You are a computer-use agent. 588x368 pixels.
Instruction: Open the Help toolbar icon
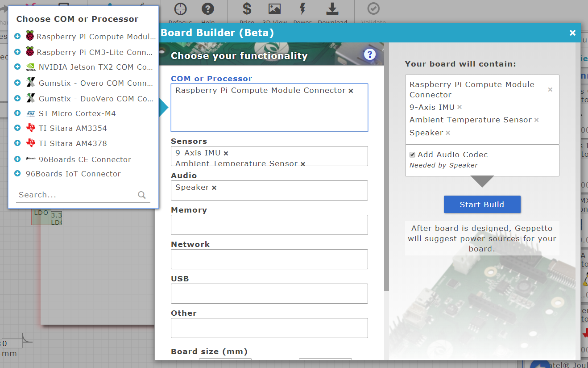click(208, 9)
